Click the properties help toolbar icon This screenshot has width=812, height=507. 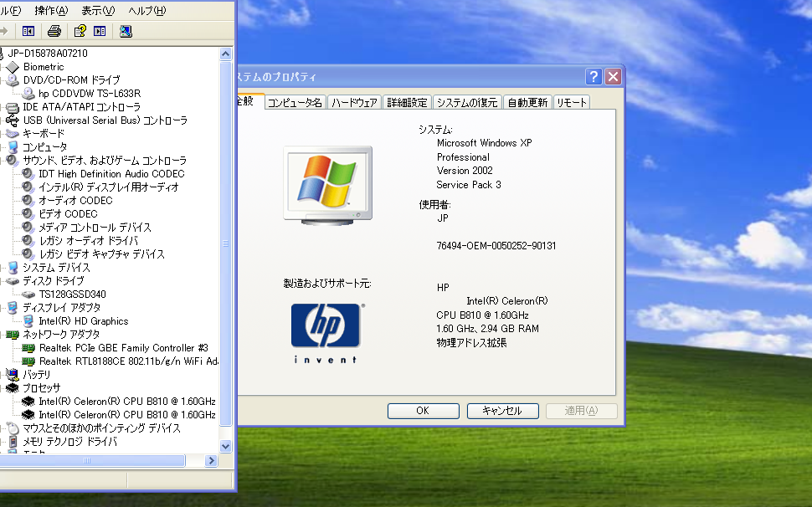80,32
